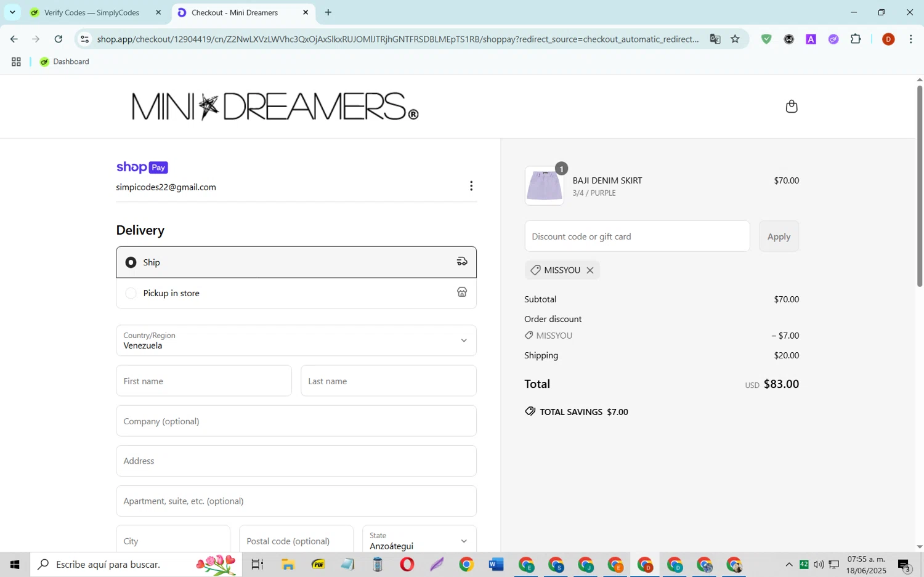Image resolution: width=924 pixels, height=577 pixels.
Task: Click the Mini Dreamers logo
Action: [x=275, y=107]
